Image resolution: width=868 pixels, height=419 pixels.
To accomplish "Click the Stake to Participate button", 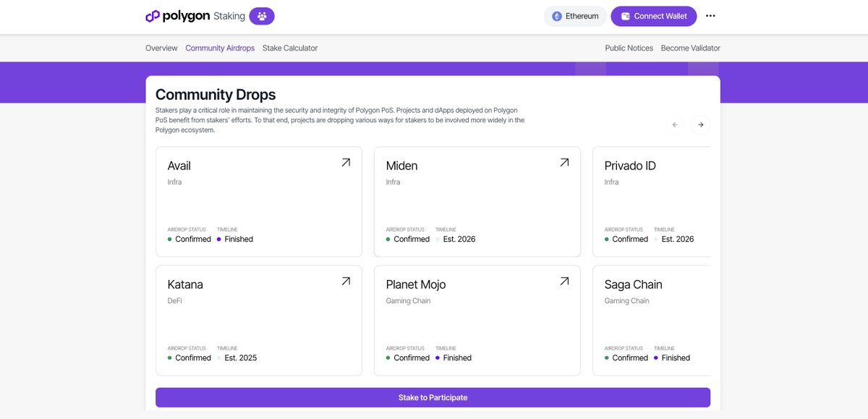I will [433, 397].
